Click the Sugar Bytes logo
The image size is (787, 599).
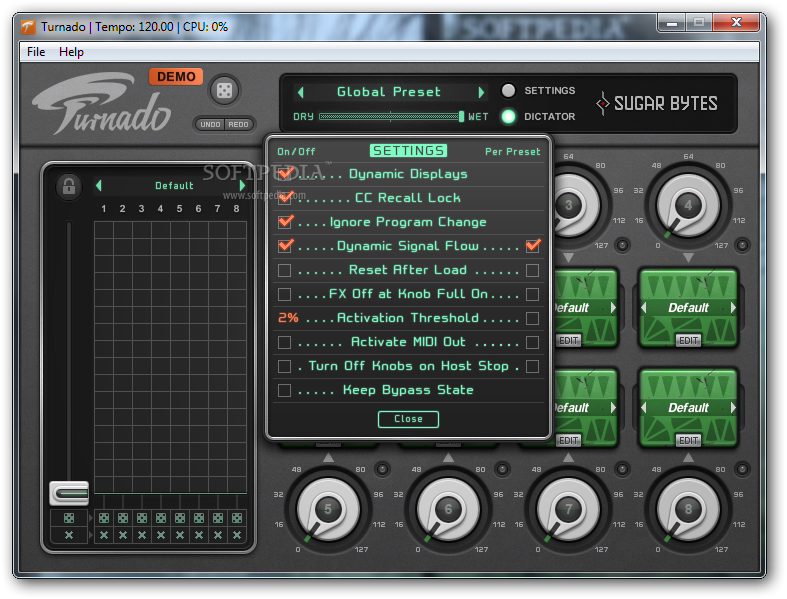coord(657,103)
